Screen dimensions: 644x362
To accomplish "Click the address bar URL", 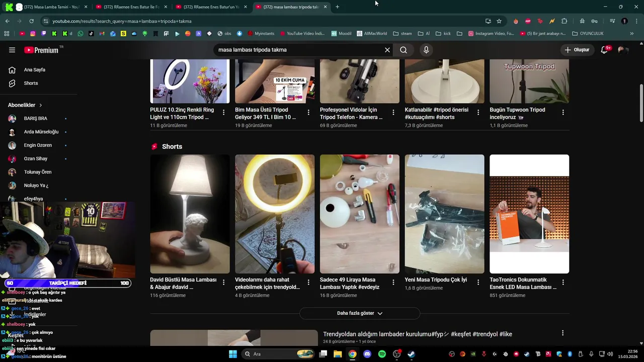I will tap(122, 21).
